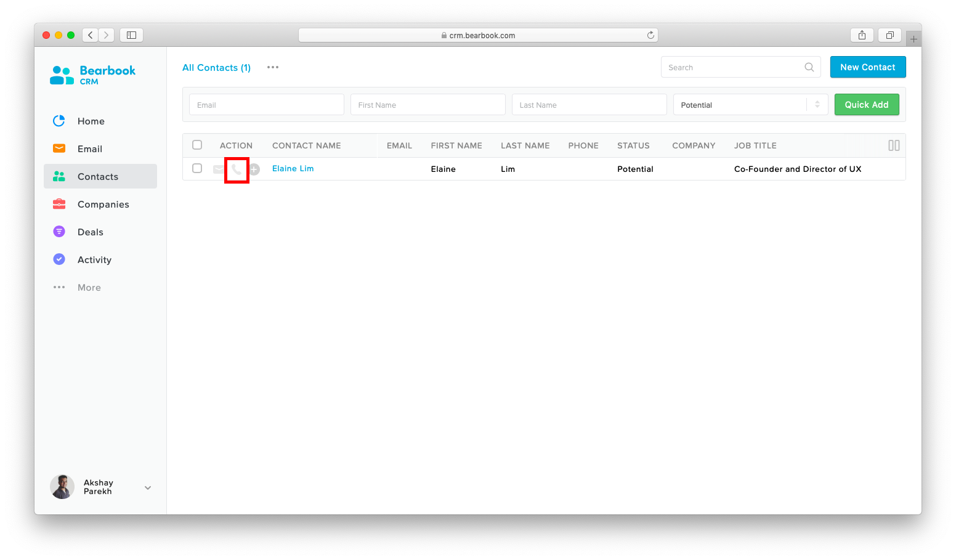Click the Bearbook CRM logo
956x560 pixels.
coord(92,75)
